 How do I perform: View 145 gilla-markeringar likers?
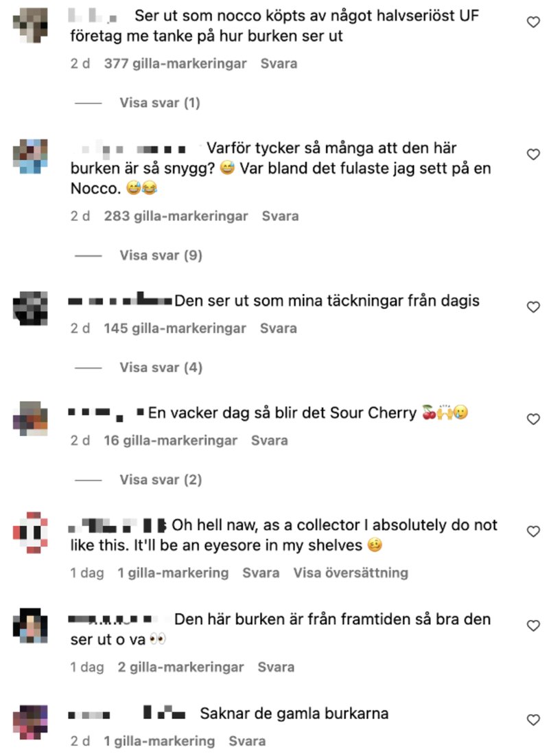pos(175,328)
